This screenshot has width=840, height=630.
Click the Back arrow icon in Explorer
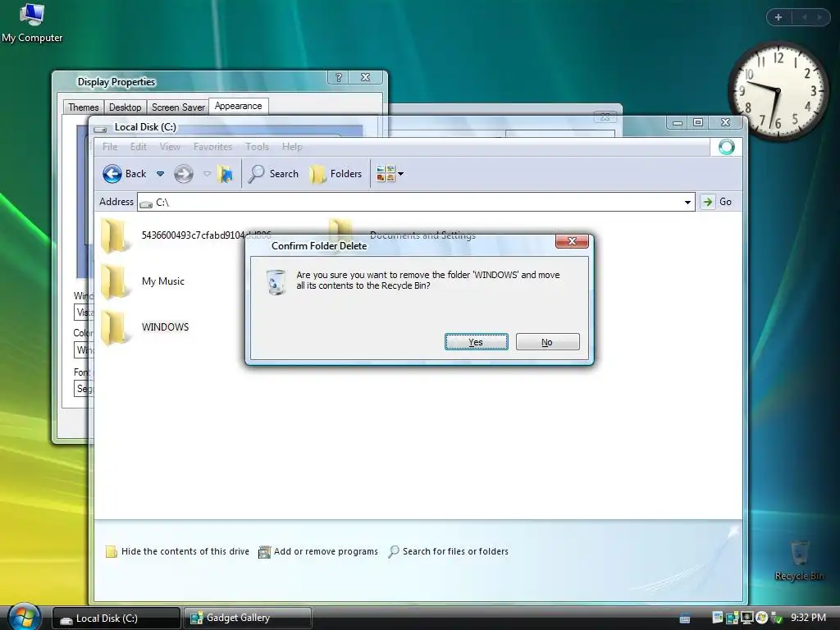pos(112,174)
